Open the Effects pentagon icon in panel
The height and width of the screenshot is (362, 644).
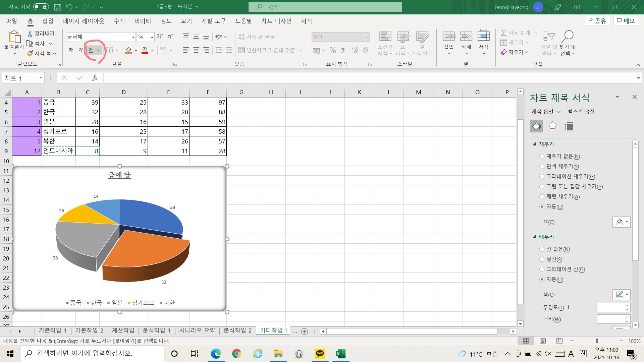[552, 126]
